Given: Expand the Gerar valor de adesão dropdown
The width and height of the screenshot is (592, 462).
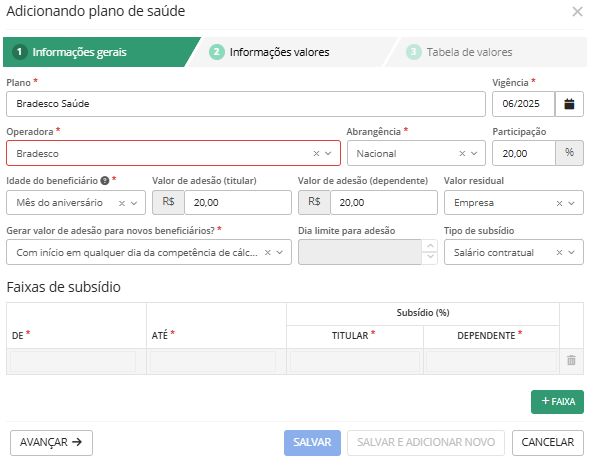Looking at the screenshot, I should tap(280, 252).
